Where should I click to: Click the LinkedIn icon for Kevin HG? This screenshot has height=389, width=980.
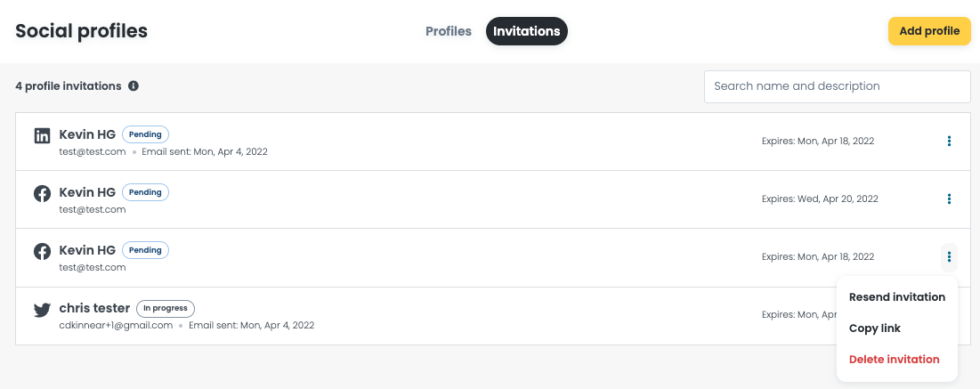coord(42,135)
